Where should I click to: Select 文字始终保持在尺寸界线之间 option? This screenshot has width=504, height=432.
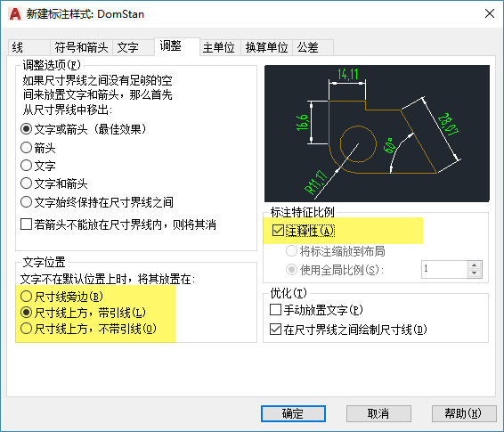[x=97, y=202]
